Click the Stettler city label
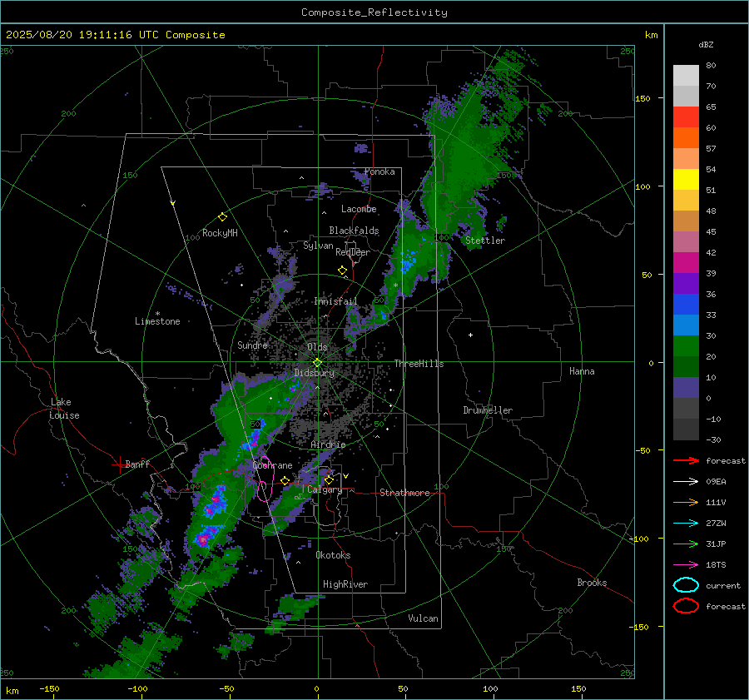Screen dimensions: 749x700 click(485, 241)
